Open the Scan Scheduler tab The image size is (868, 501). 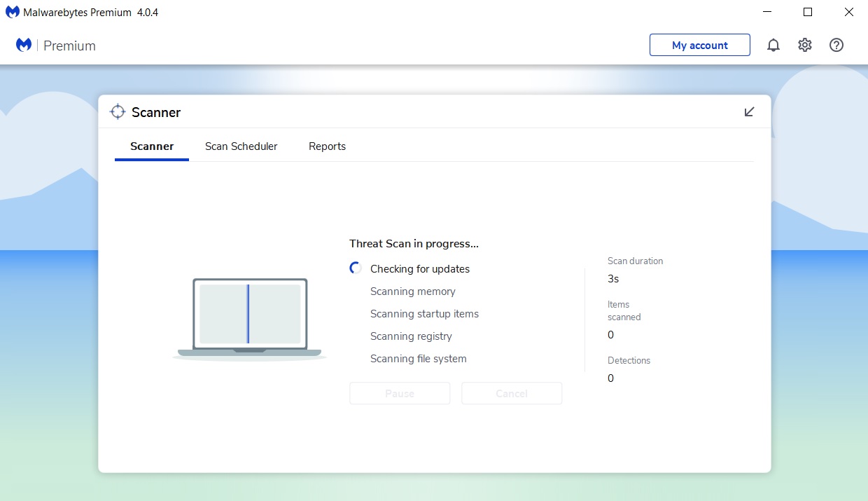(241, 146)
